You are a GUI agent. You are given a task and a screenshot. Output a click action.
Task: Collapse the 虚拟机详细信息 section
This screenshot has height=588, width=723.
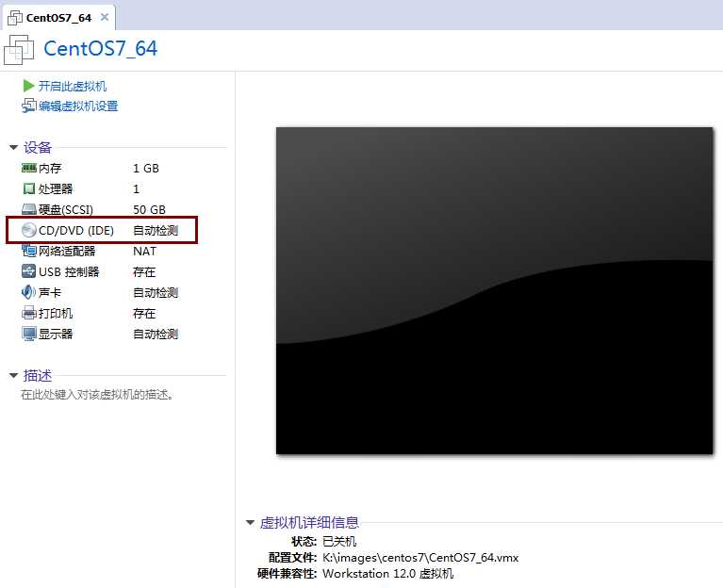(x=250, y=523)
